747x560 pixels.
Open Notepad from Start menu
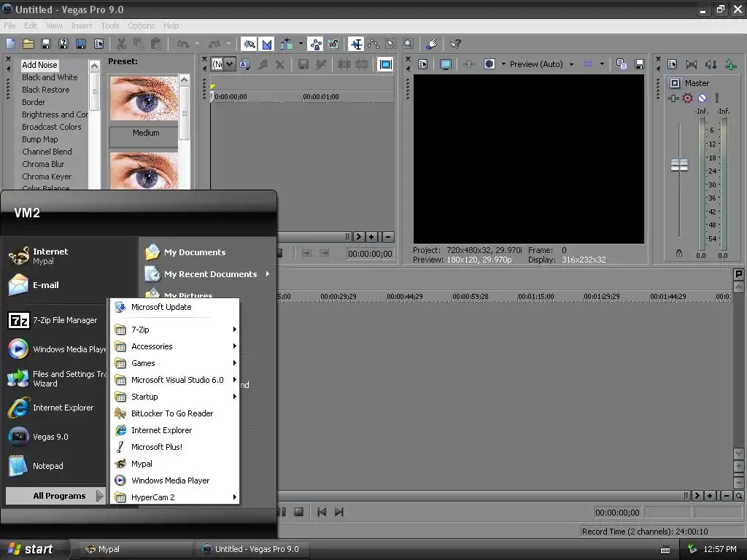[x=54, y=466]
